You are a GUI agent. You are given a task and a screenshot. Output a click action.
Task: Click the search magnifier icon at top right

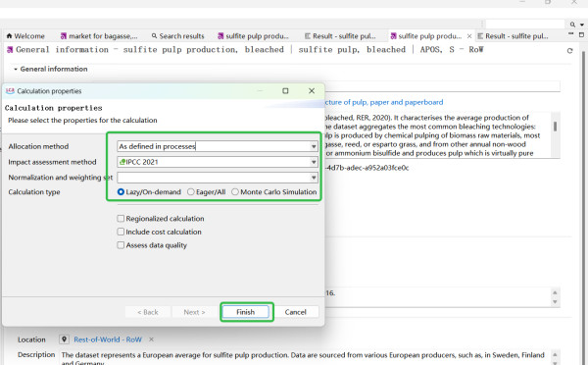572,25
